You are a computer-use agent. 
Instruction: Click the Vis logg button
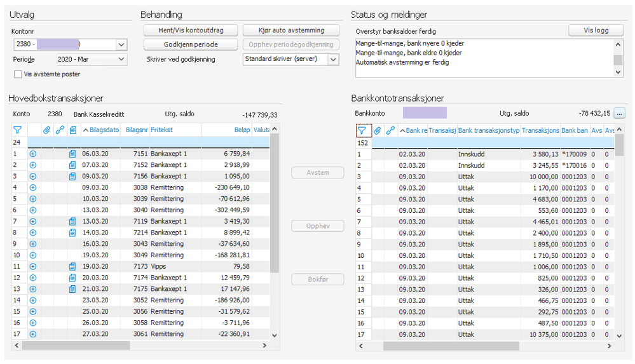pos(596,30)
